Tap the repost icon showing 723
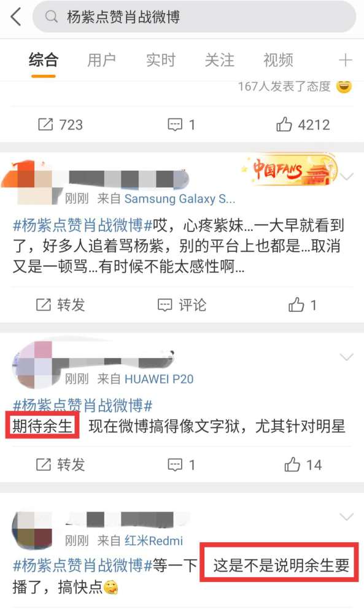This screenshot has height=614, width=364. (45, 125)
